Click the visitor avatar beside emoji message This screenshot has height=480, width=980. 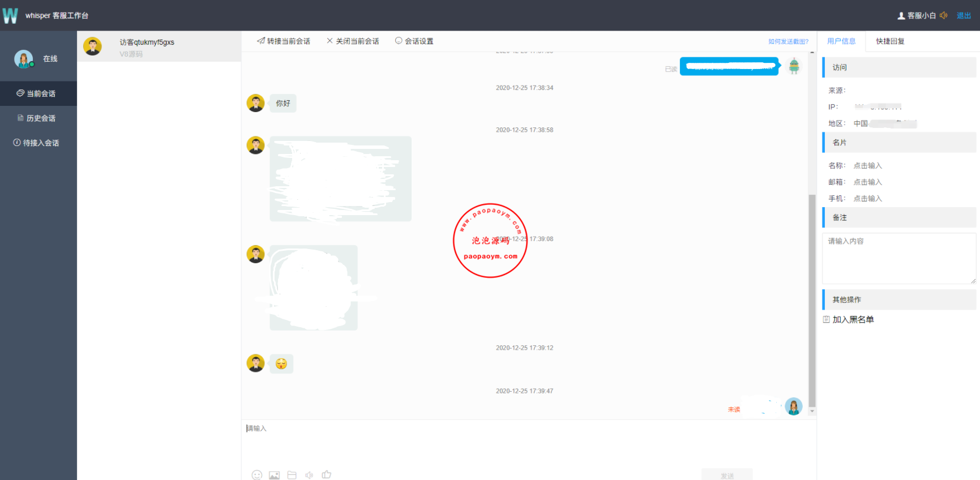click(255, 363)
